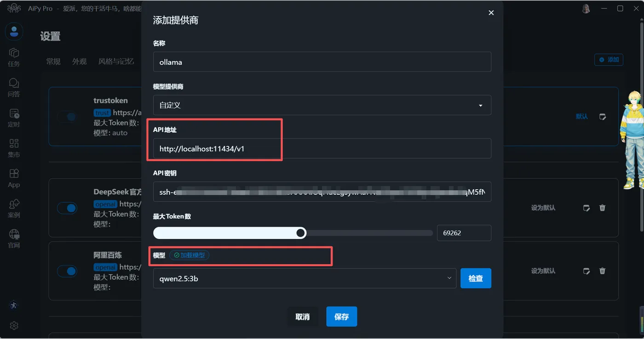The width and height of the screenshot is (644, 339).
Task: Open the 案例 sidebar section
Action: pyautogui.click(x=14, y=209)
